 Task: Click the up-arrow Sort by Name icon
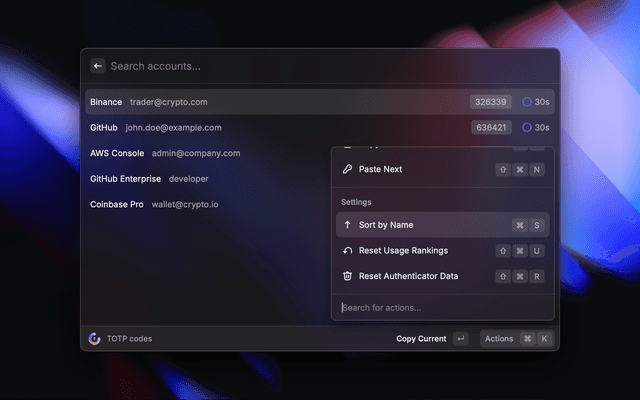coord(347,225)
